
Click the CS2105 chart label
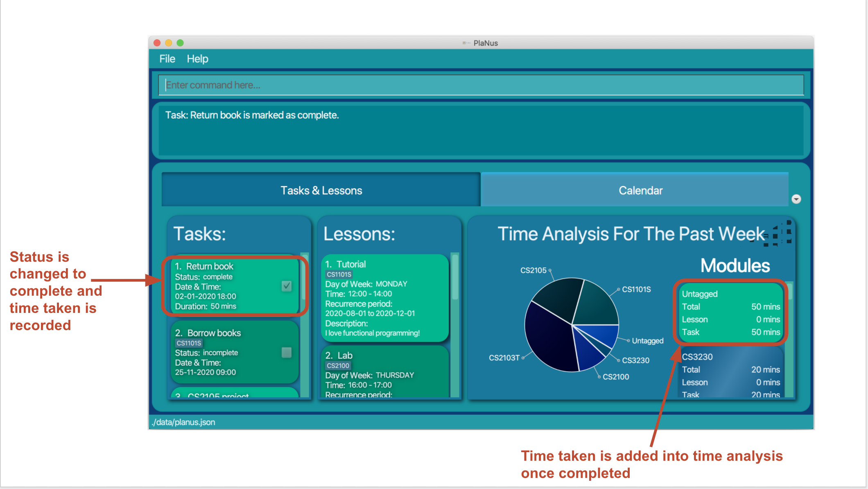click(x=533, y=270)
